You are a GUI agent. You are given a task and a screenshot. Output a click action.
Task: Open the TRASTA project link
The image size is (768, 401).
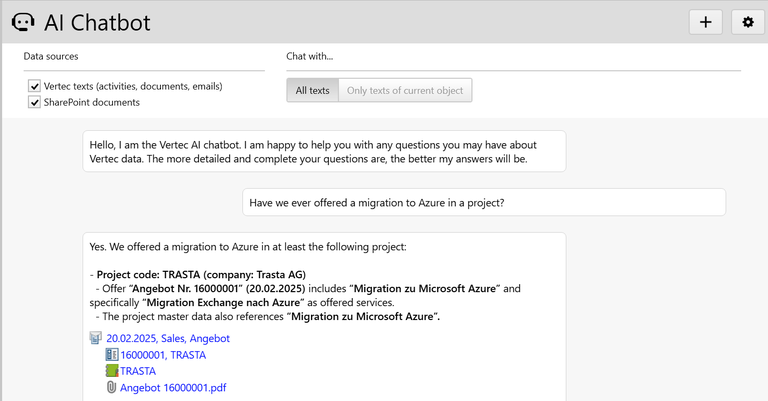pyautogui.click(x=138, y=371)
